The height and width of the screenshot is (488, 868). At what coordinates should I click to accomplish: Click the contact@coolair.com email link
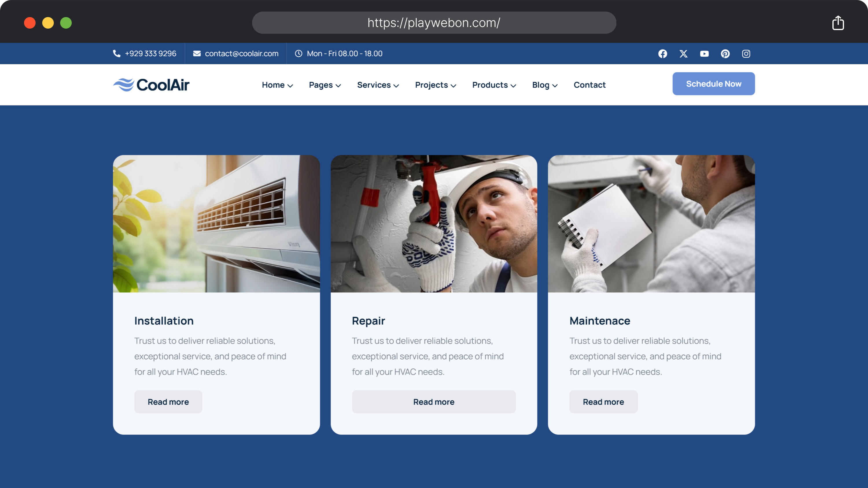(242, 53)
